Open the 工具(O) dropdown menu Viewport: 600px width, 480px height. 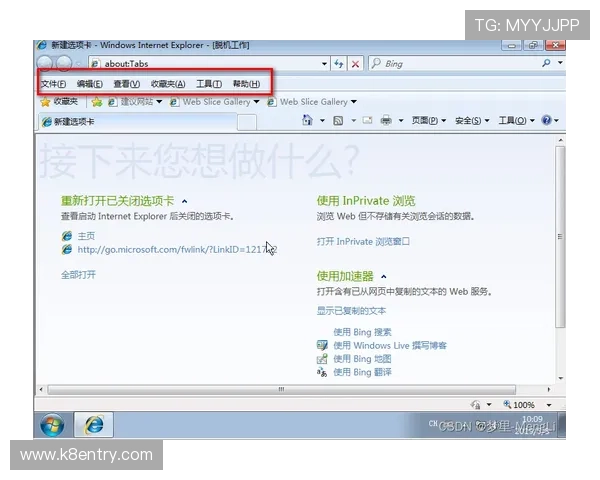coord(517,121)
